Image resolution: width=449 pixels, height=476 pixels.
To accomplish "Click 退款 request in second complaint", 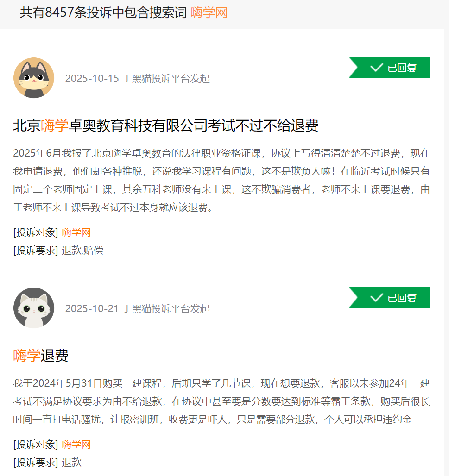I will [x=72, y=462].
